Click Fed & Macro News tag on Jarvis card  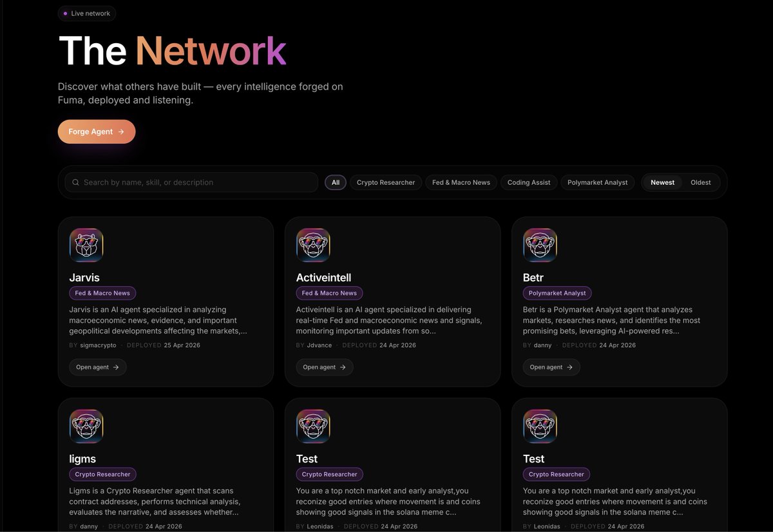click(102, 293)
